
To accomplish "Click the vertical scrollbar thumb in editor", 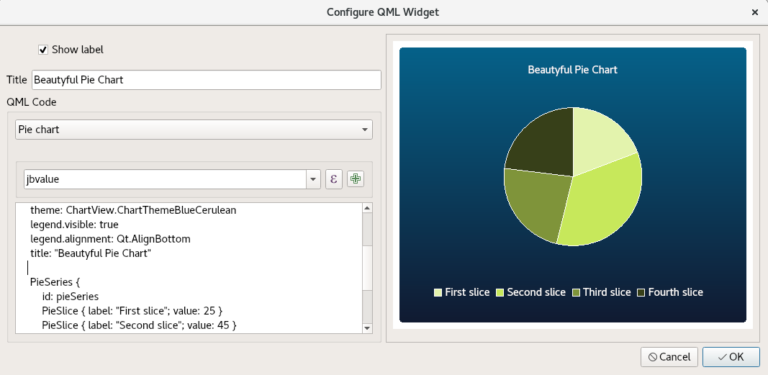I will coord(367,268).
